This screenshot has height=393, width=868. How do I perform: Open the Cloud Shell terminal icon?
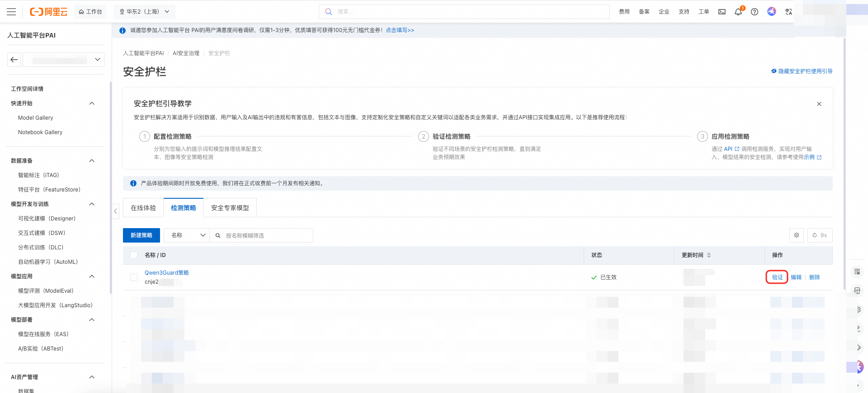click(x=722, y=12)
